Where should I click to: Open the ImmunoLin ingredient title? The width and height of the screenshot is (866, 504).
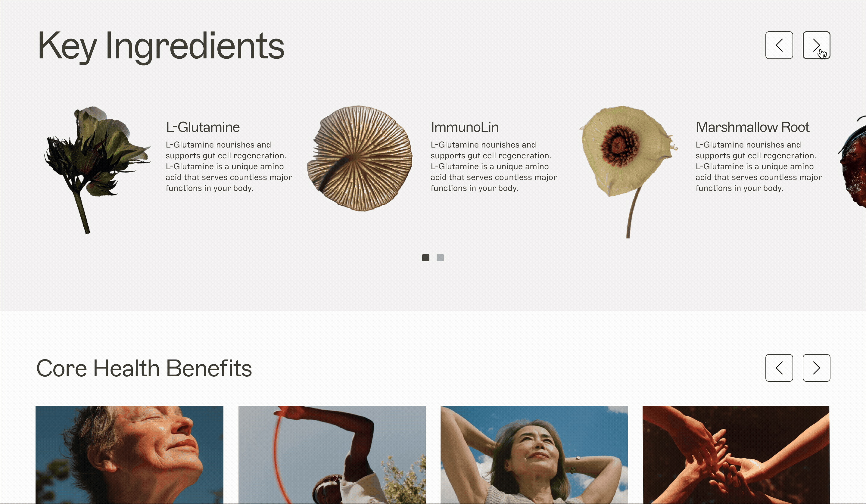[x=465, y=127]
